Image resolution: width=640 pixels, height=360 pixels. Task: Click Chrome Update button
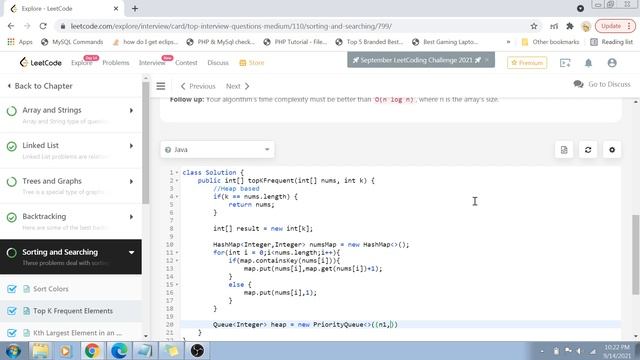(x=615, y=26)
